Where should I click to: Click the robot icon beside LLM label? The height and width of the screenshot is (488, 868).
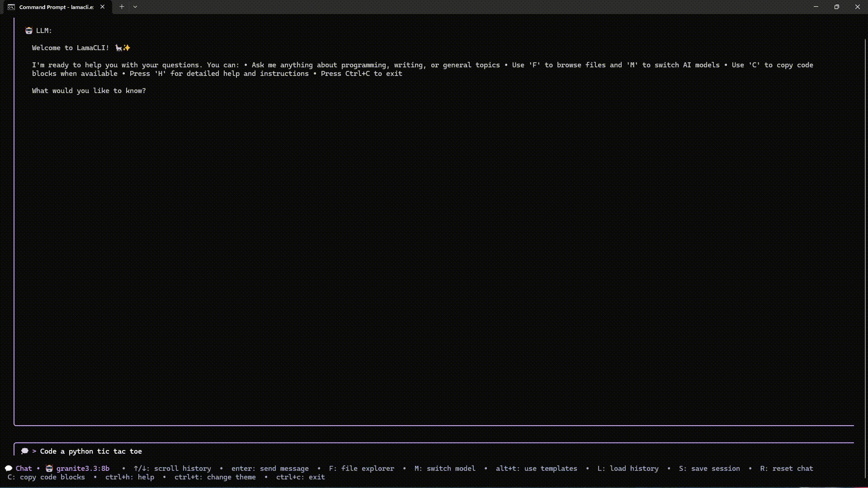29,31
